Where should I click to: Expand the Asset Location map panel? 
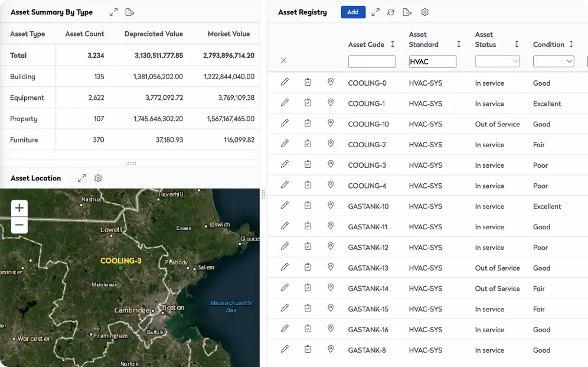pos(82,178)
